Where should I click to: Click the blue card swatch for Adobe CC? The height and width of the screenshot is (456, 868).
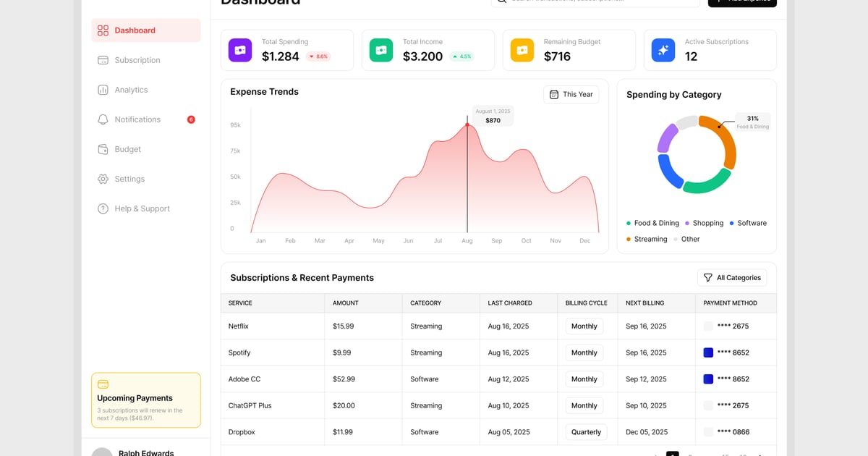coord(708,379)
